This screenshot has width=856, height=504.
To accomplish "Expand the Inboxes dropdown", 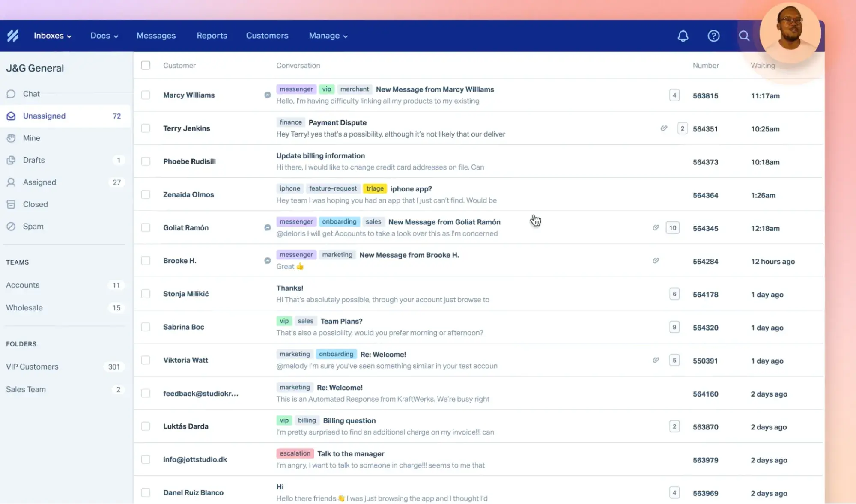I will 52,36.
